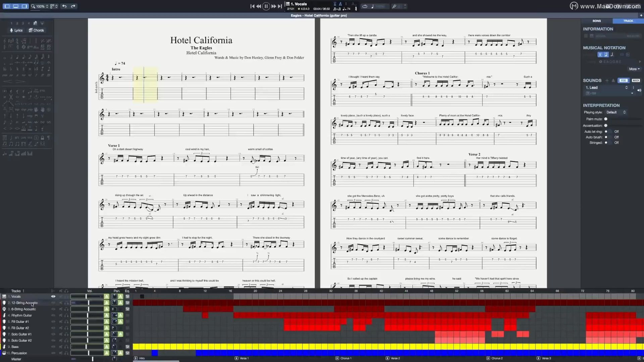Switch sound engine to MIDI

(636, 80)
